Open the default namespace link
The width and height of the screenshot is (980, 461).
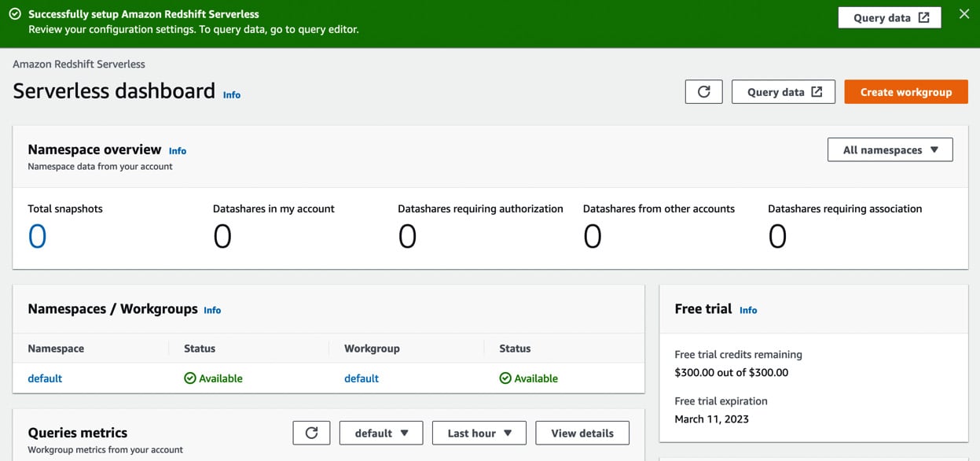pyautogui.click(x=45, y=378)
